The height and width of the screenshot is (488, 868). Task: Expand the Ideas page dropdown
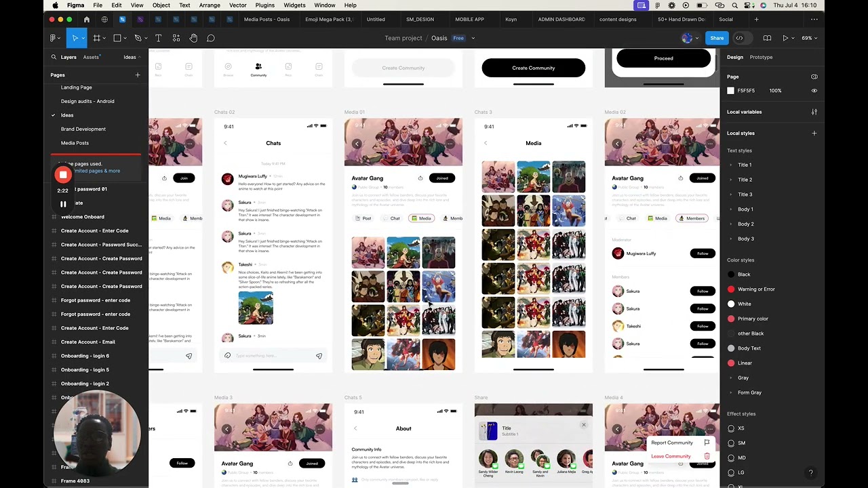click(132, 57)
